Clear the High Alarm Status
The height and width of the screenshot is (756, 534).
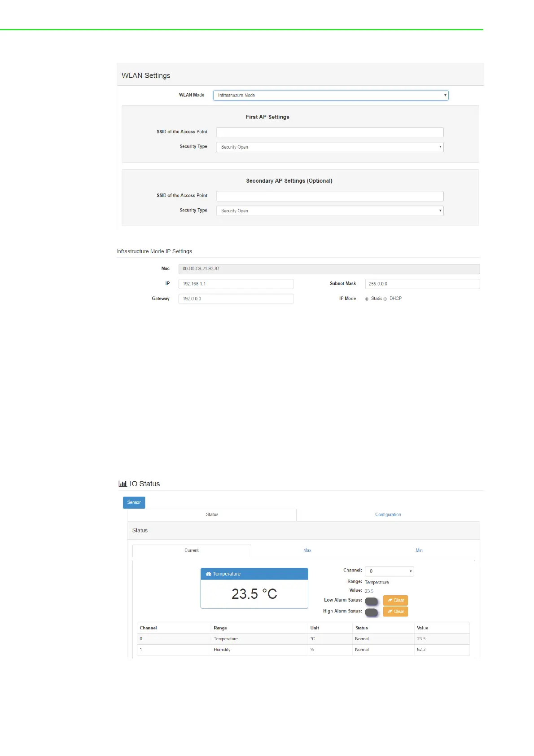pos(395,612)
